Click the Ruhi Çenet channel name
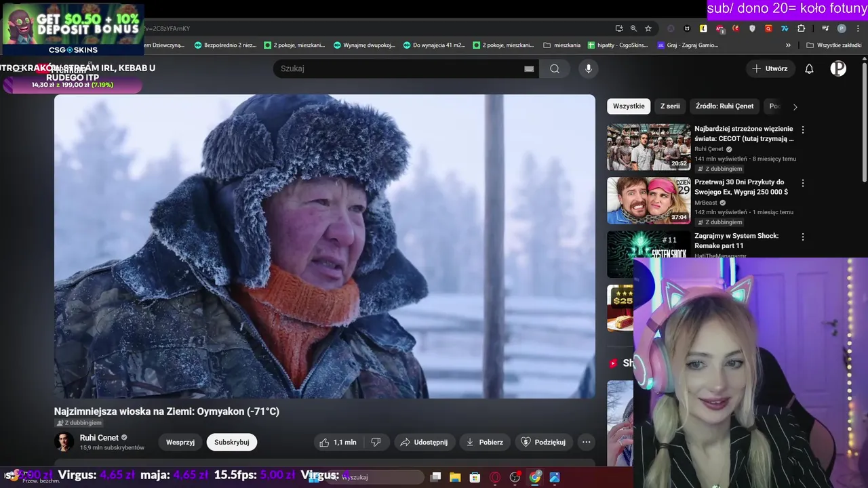Viewport: 868px width, 488px height. (x=99, y=438)
